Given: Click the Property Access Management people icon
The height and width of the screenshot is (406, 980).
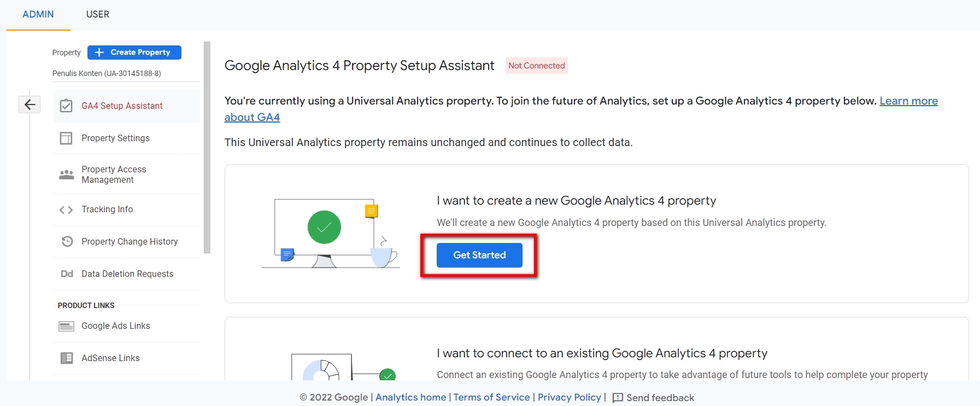Looking at the screenshot, I should 67,175.
